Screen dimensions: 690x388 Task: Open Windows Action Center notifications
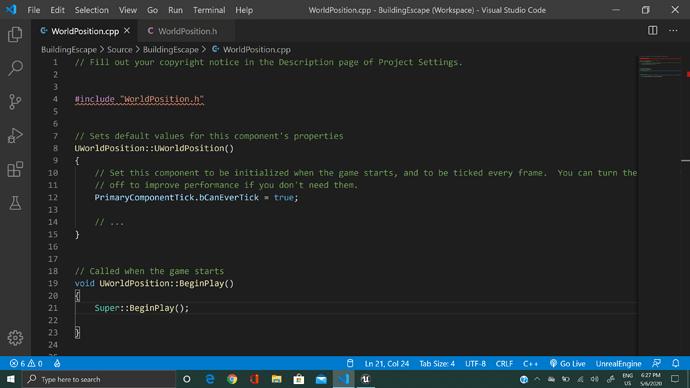675,379
